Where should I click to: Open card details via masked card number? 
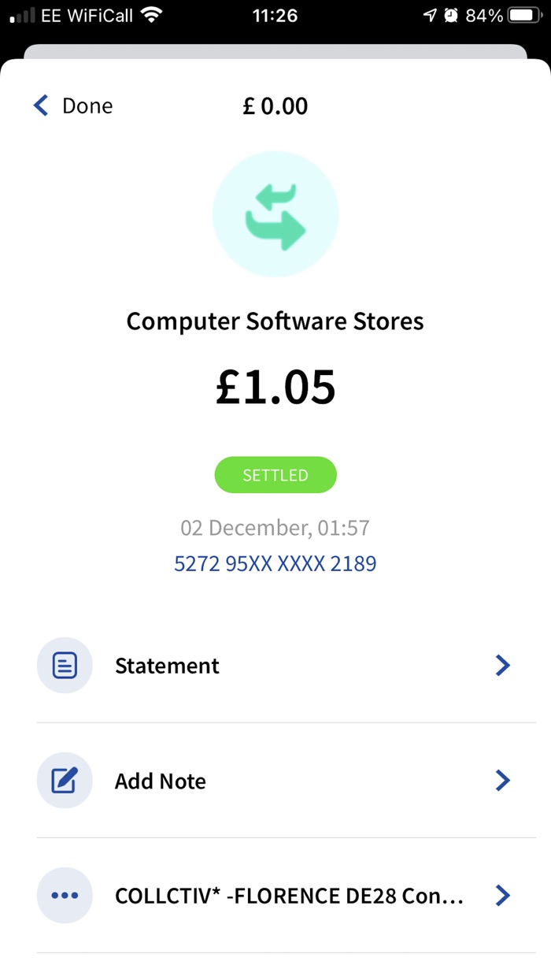(275, 562)
